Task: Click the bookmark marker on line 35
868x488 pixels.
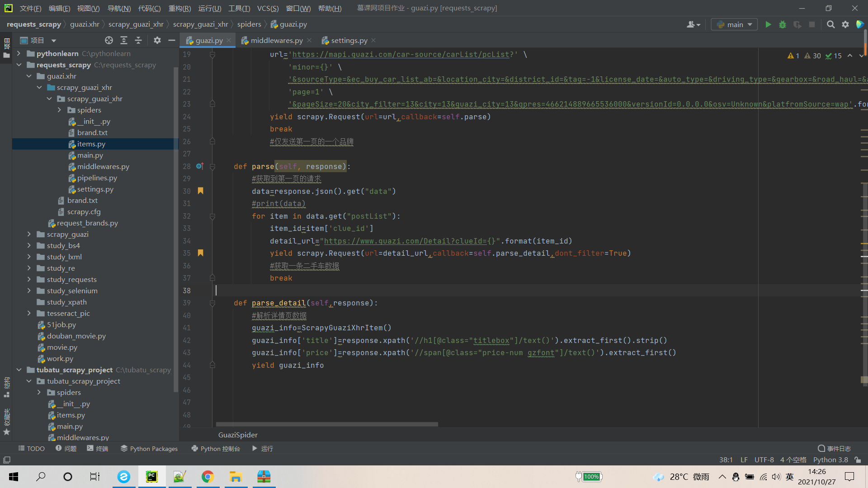Action: (x=201, y=253)
